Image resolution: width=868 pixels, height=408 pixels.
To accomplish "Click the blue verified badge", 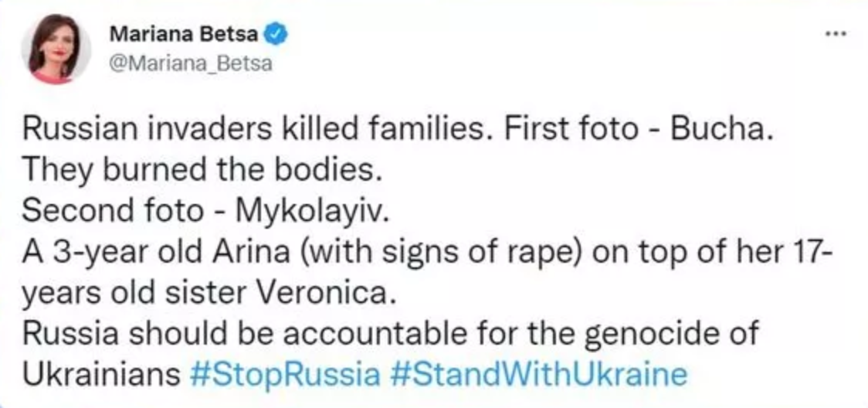I will (277, 34).
